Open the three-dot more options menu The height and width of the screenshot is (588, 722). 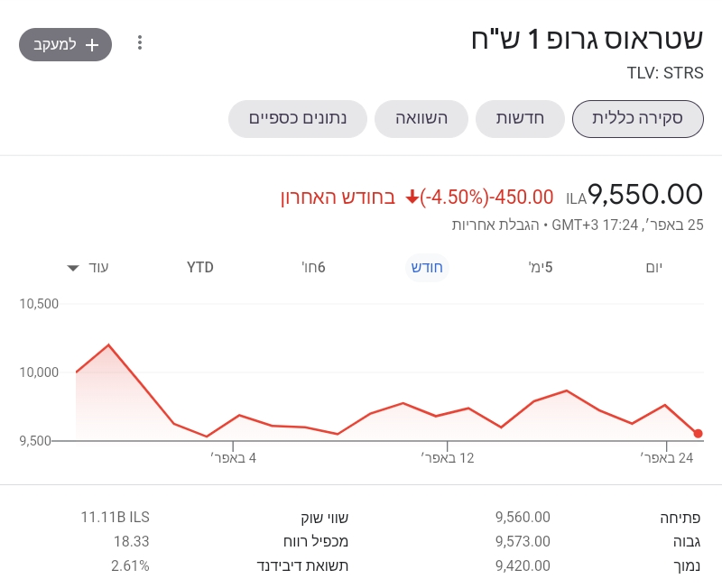click(x=140, y=43)
